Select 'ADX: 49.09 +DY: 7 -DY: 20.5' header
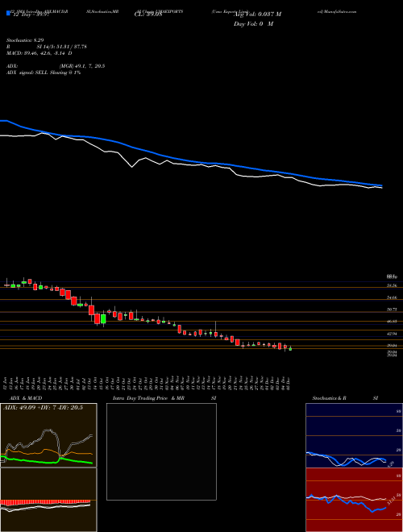 [43, 408]
